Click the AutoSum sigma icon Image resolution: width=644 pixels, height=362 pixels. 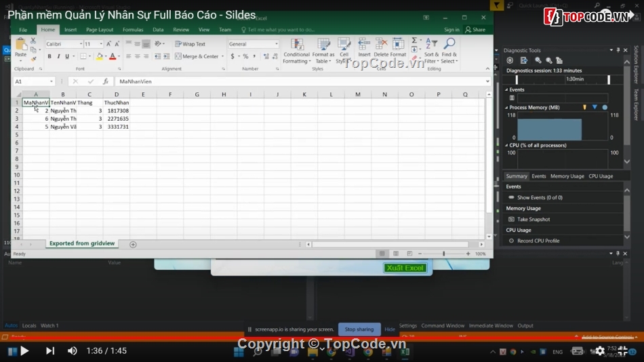coord(414,40)
